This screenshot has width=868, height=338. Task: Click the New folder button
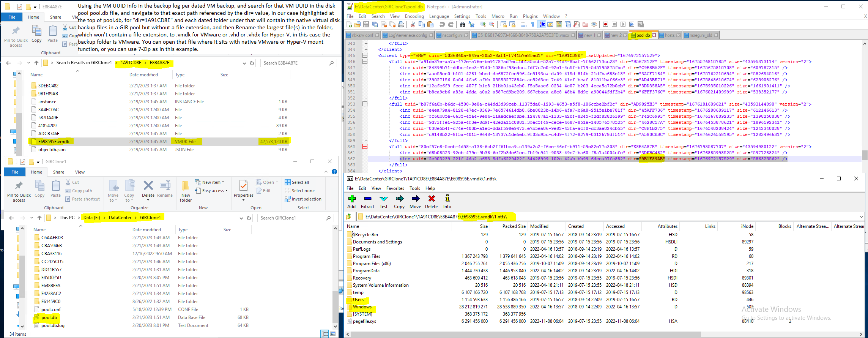186,191
